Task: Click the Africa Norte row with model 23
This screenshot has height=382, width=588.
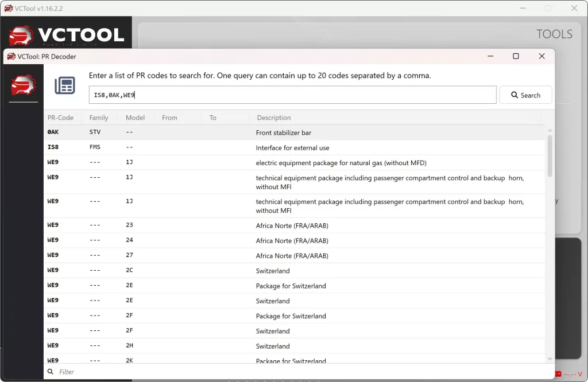Action: coord(295,225)
